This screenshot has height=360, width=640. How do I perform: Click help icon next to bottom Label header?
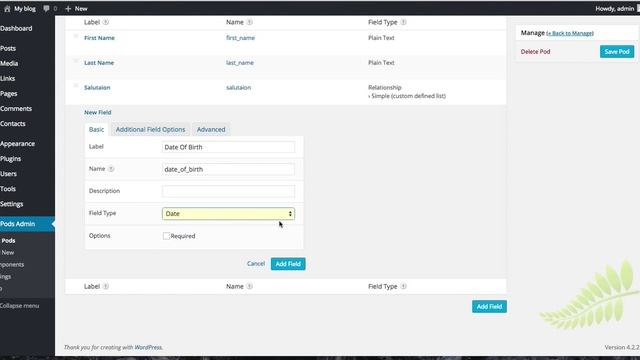tap(106, 286)
